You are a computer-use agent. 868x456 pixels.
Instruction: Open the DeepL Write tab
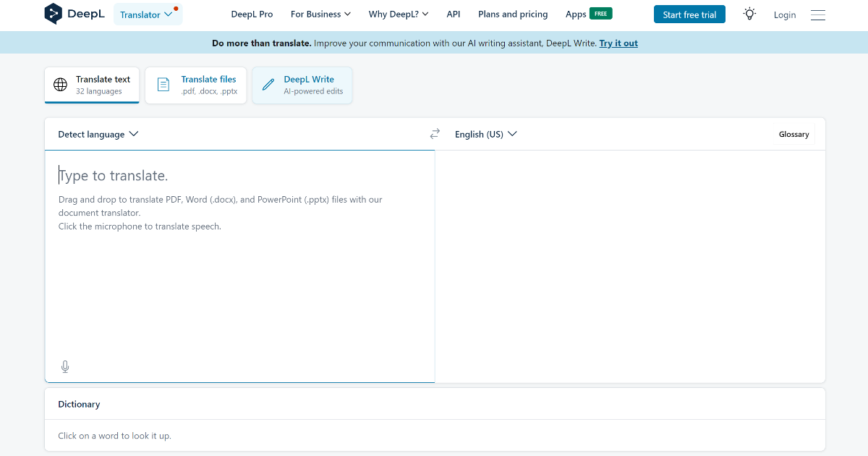coord(302,85)
